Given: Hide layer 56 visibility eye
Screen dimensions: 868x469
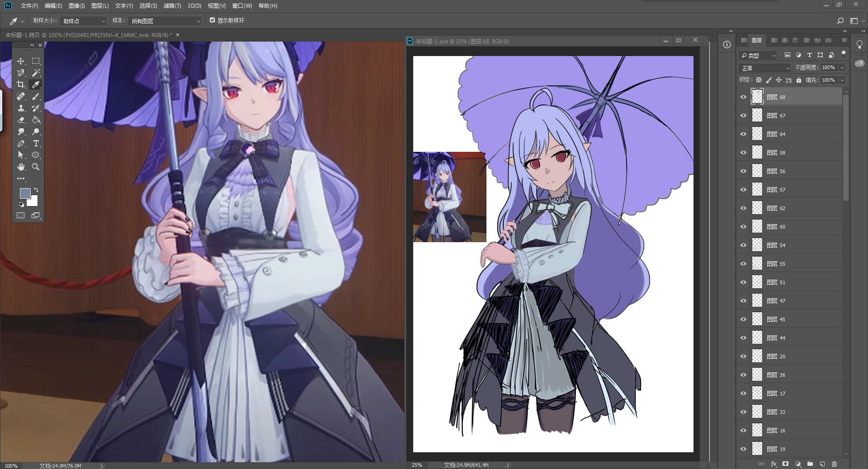Looking at the screenshot, I should pyautogui.click(x=743, y=171).
